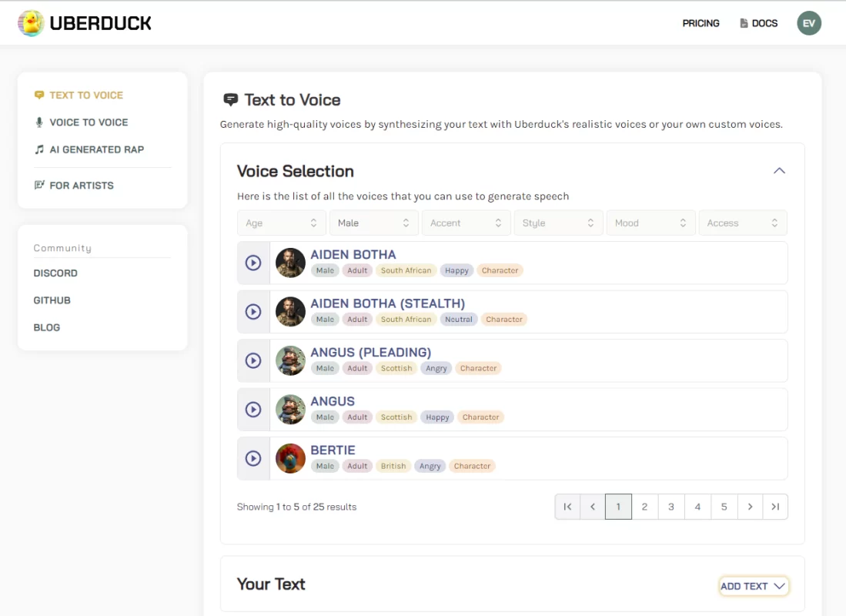Image resolution: width=846 pixels, height=616 pixels.
Task: Open the gender filter set to Male
Action: (374, 223)
